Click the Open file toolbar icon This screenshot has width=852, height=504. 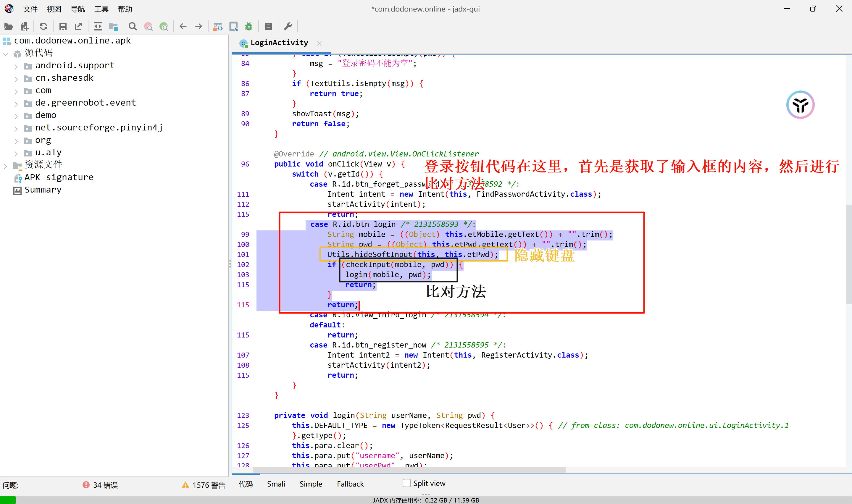pos(9,27)
